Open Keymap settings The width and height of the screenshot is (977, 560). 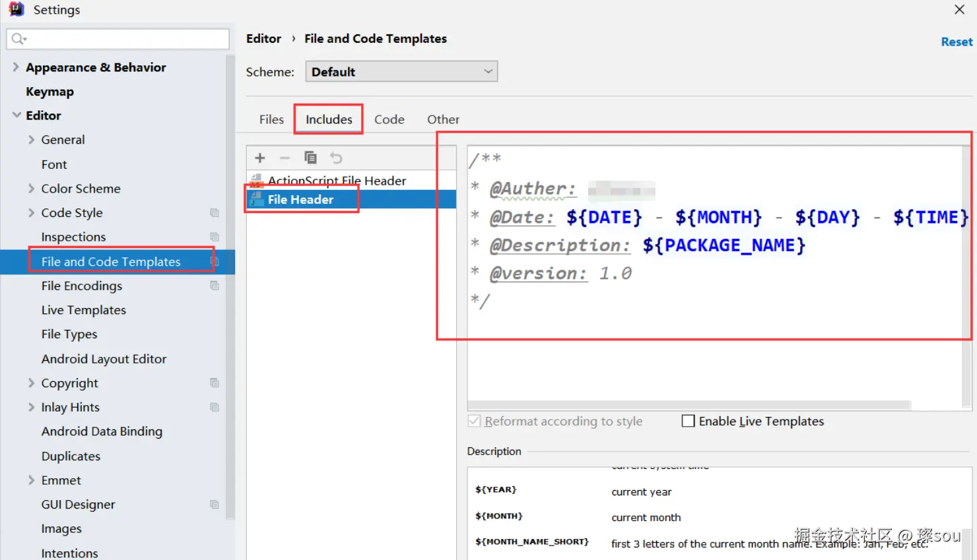pos(50,91)
